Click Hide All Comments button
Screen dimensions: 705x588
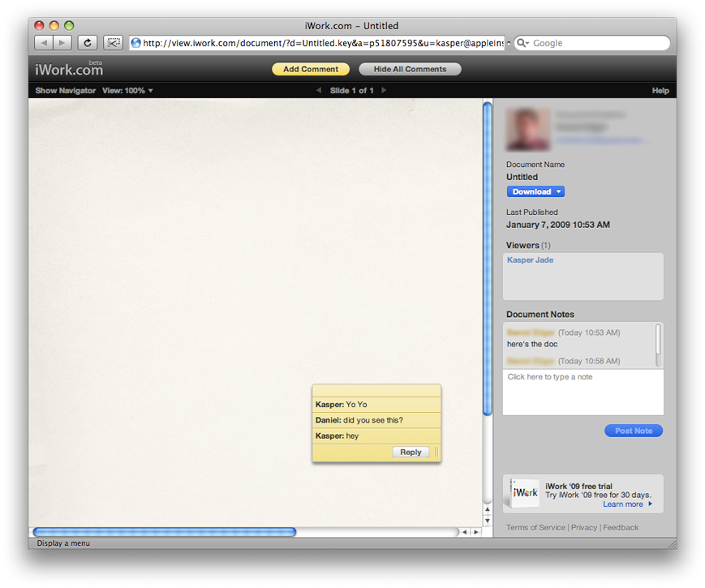(410, 69)
